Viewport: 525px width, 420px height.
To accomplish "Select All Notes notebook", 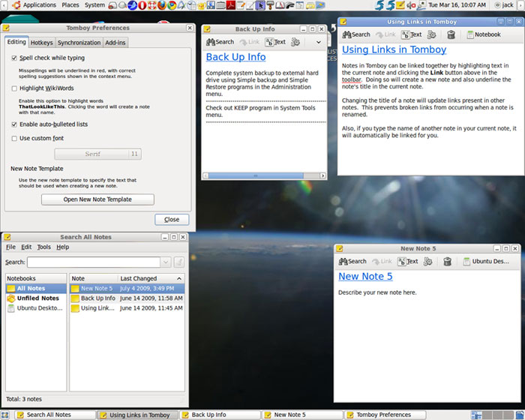I will pos(36,288).
